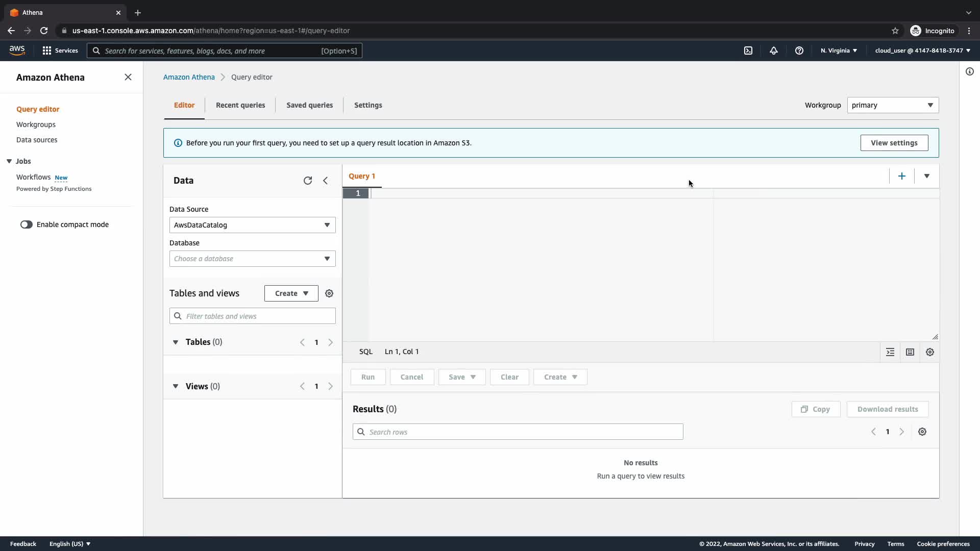Collapse the Jobs section in the sidebar
The height and width of the screenshot is (551, 980).
point(9,161)
